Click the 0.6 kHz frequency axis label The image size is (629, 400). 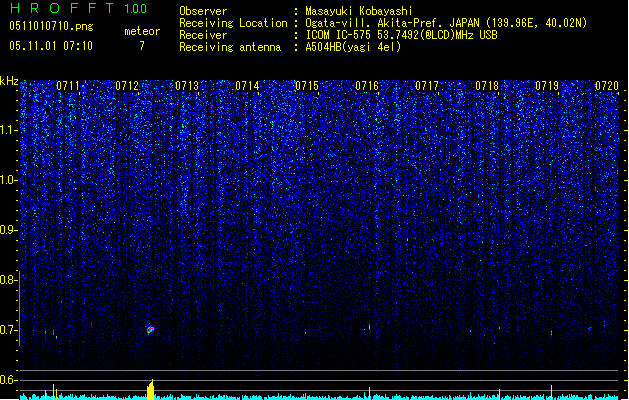pos(8,380)
